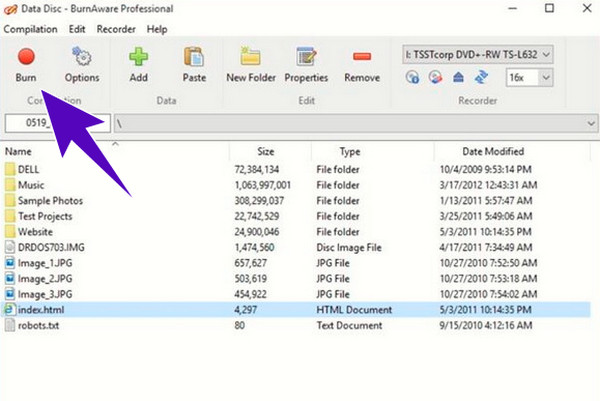Screen dimensions: 600x401
Task: Select Image_2.JPG file icon
Action: pos(10,279)
